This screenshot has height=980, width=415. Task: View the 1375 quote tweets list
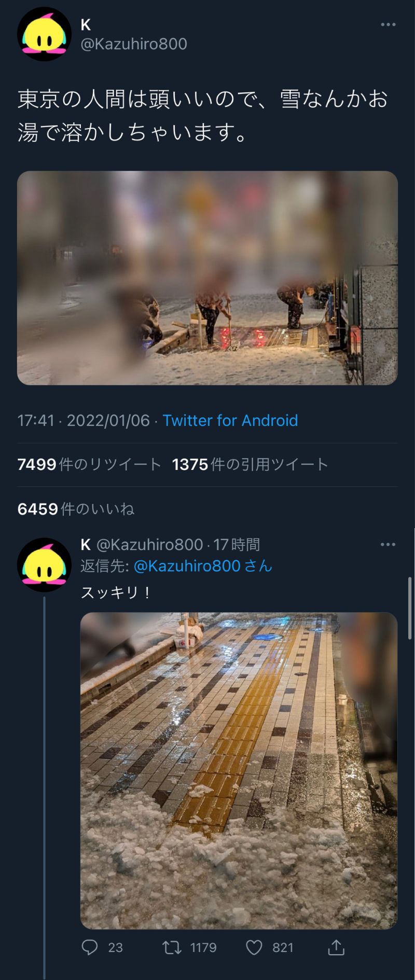pos(250,464)
